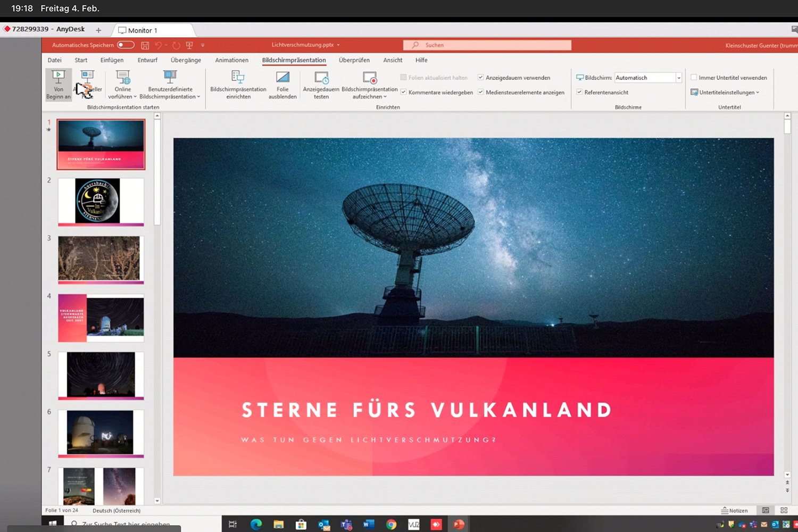Screen dimensions: 798x532
Task: Open Benutzerdefinierte Bildschirmpräsentation menu
Action: pyautogui.click(x=170, y=85)
